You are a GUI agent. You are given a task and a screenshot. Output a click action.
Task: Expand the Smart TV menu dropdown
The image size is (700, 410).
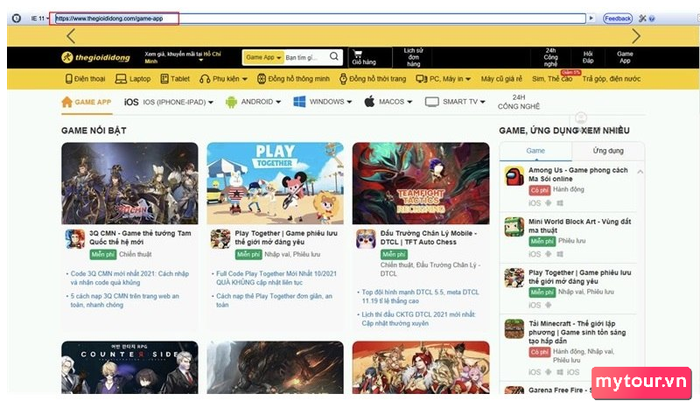[x=482, y=102]
